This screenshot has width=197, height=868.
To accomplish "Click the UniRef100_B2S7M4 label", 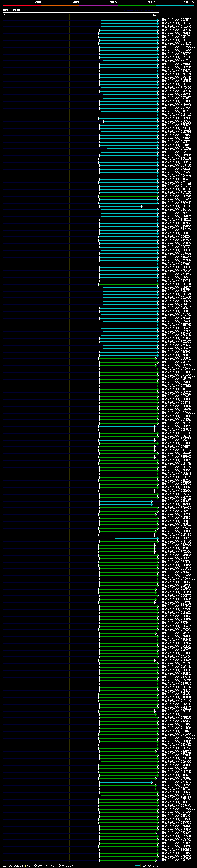I will 176,403.
